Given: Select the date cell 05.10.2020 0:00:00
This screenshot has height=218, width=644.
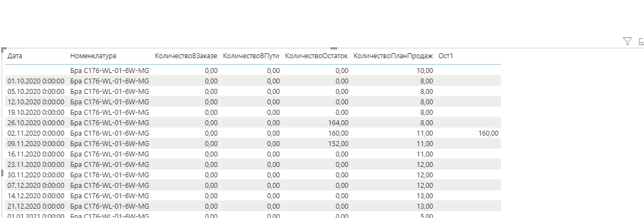Looking at the screenshot, I should tap(36, 91).
